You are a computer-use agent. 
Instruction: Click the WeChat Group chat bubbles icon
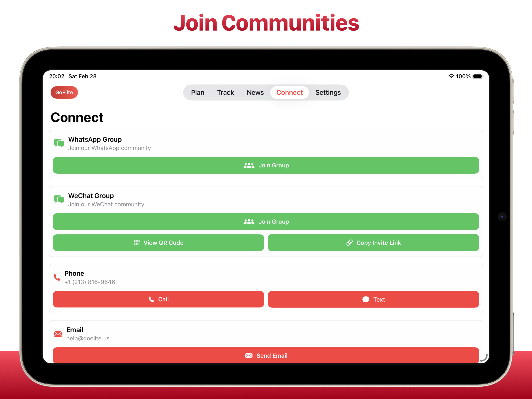59,200
